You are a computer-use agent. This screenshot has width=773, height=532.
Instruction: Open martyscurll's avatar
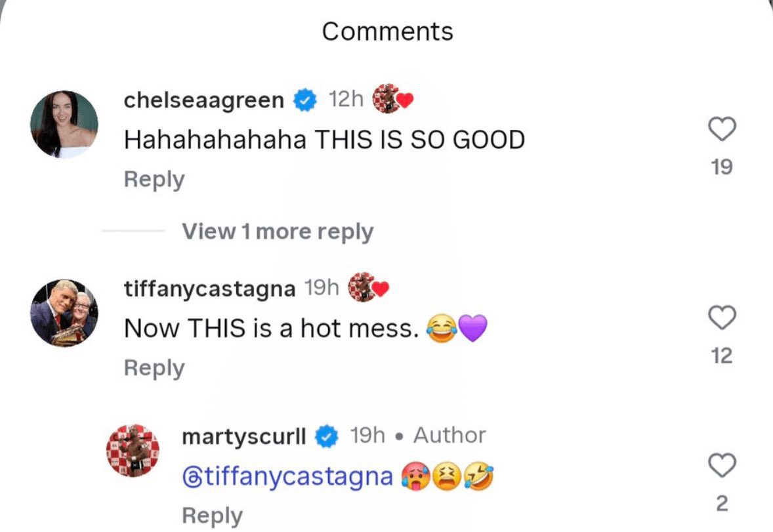133,450
